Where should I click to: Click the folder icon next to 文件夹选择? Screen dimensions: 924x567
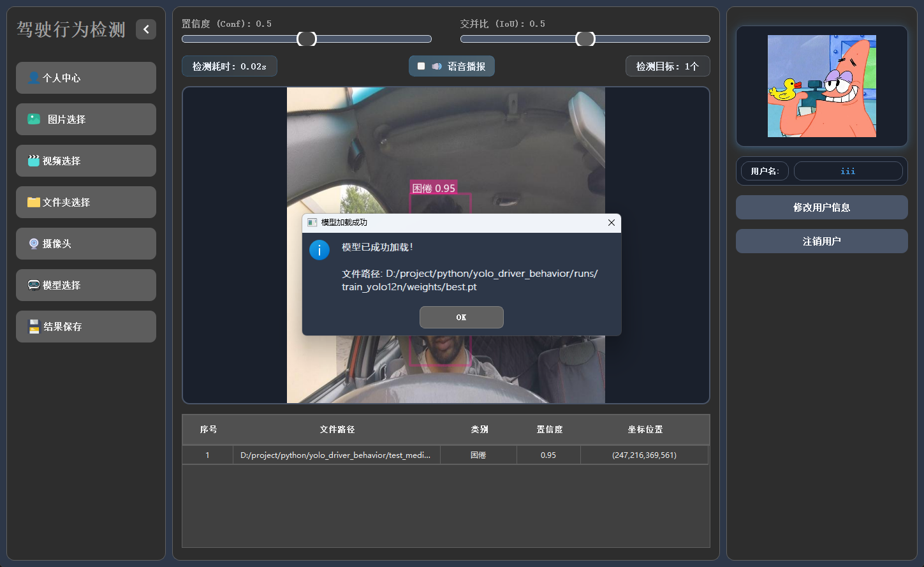pos(34,202)
